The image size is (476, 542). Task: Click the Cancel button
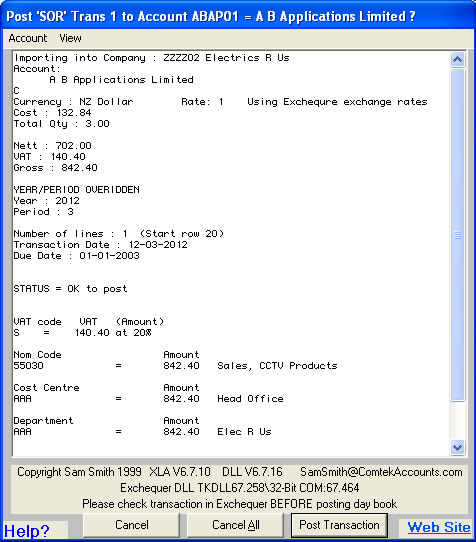click(x=132, y=525)
